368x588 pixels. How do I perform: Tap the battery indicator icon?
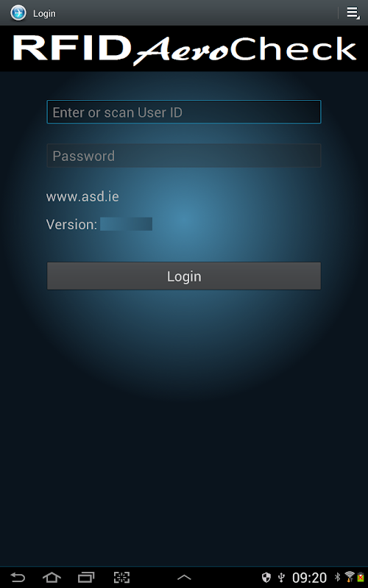361,577
